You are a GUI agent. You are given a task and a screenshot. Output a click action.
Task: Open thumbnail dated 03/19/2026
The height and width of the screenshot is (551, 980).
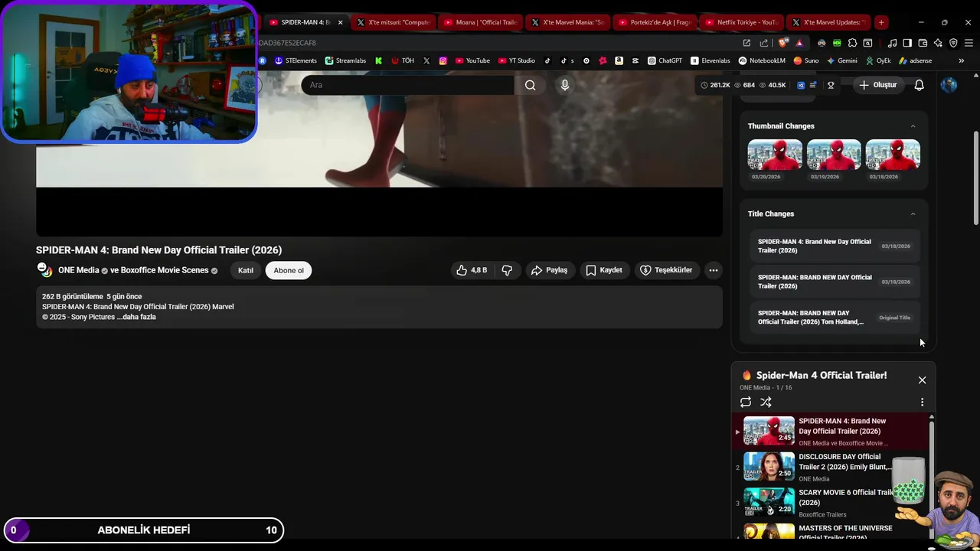coord(834,155)
